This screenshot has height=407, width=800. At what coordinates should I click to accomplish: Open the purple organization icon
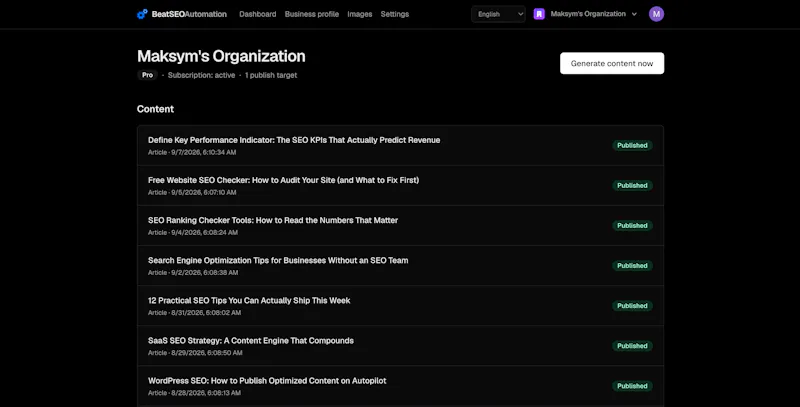point(539,14)
